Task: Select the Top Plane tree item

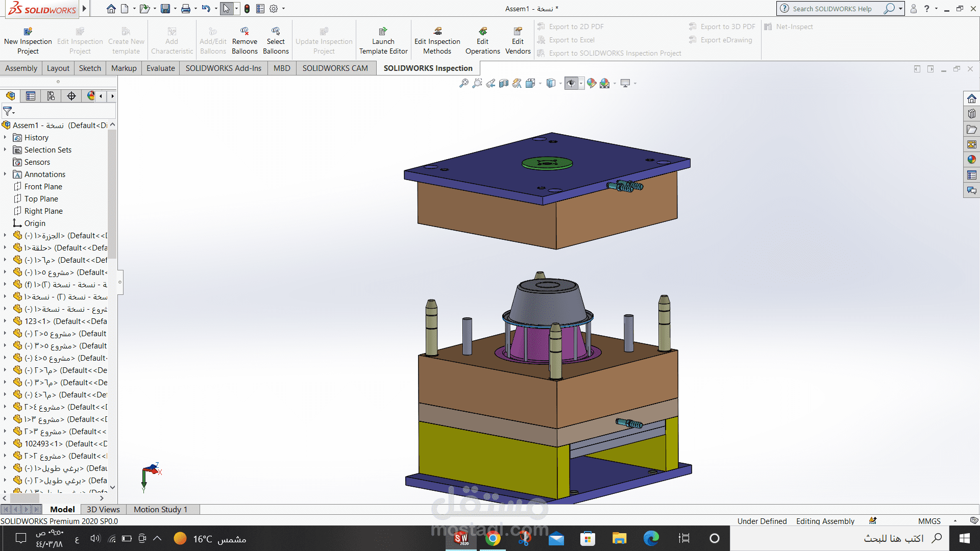Action: coord(40,198)
